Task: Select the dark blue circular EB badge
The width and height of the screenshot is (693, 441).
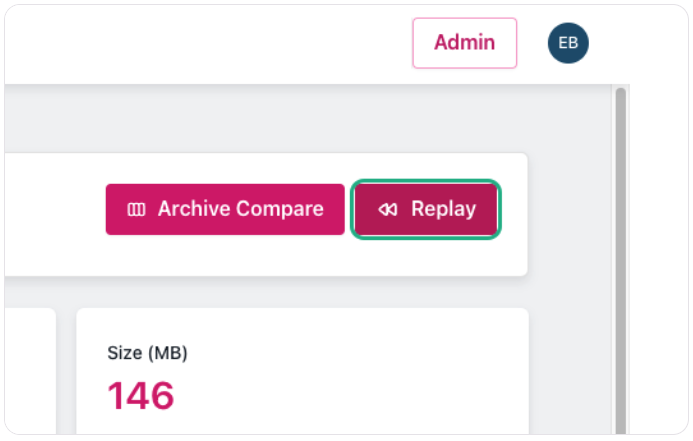Action: (568, 43)
